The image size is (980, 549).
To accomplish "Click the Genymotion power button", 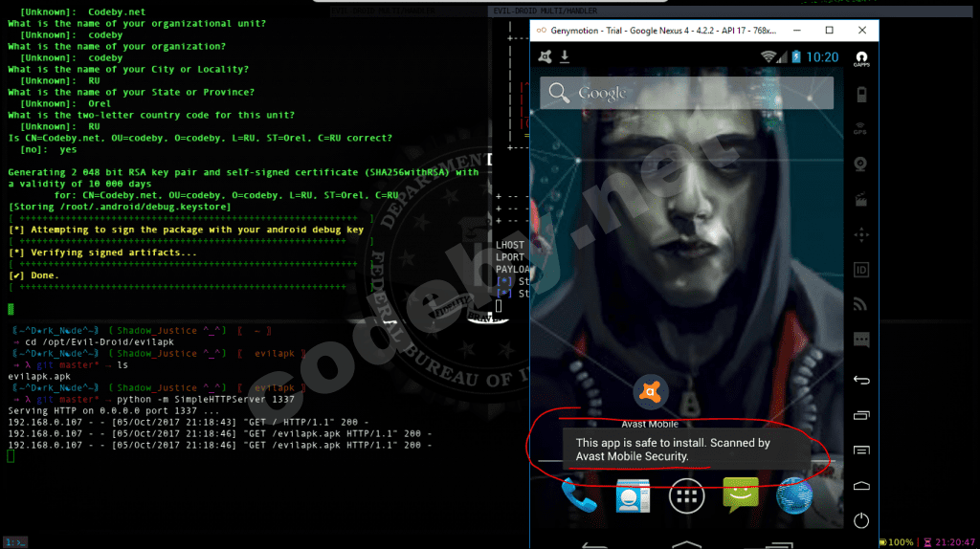I will (861, 520).
